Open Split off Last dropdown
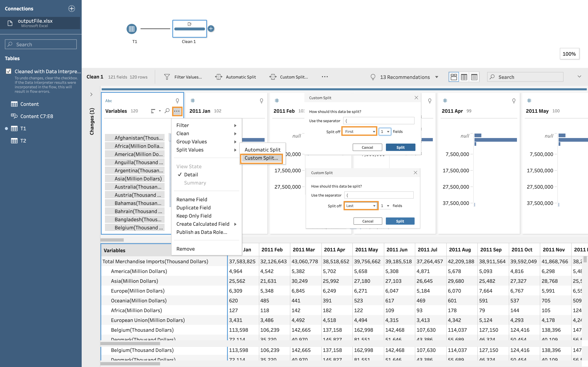This screenshot has height=367, width=588. 361,206
